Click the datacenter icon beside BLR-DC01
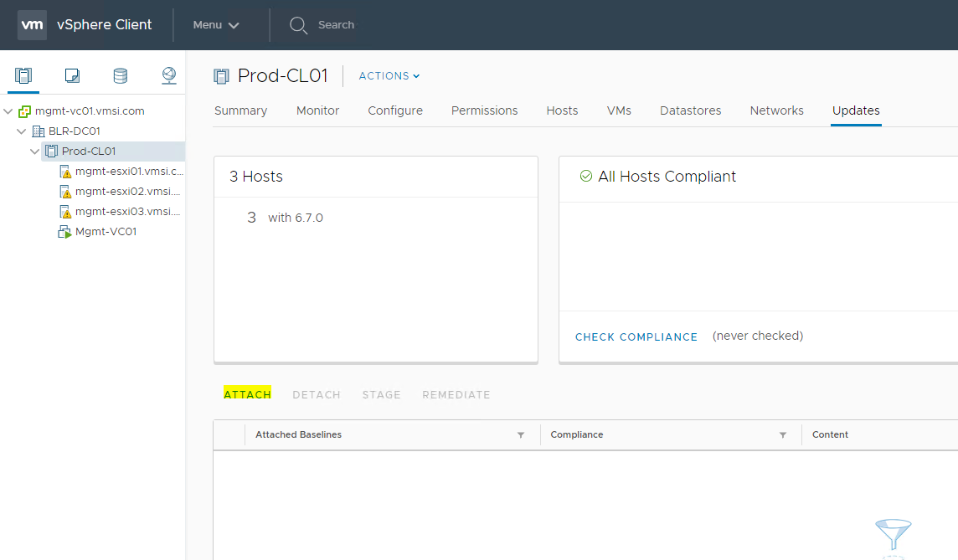Image resolution: width=958 pixels, height=560 pixels. tap(39, 131)
